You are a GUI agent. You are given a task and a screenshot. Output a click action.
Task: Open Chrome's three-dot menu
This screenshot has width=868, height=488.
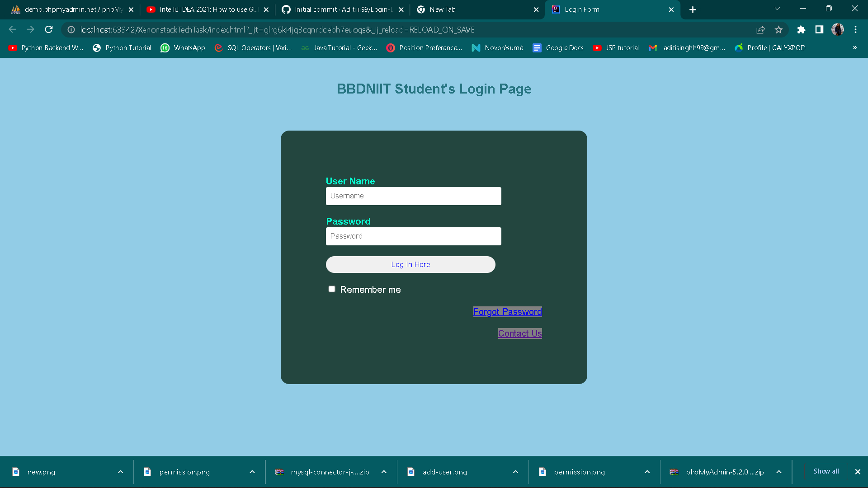[855, 29]
